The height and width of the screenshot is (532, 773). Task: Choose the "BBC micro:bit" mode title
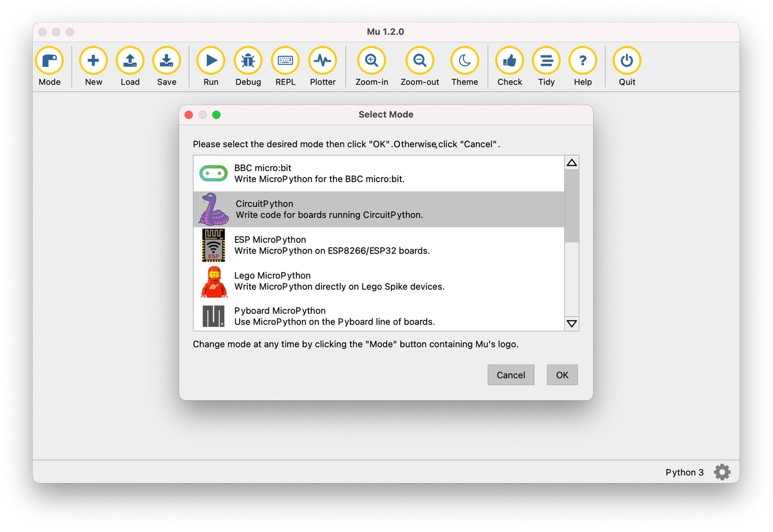263,168
